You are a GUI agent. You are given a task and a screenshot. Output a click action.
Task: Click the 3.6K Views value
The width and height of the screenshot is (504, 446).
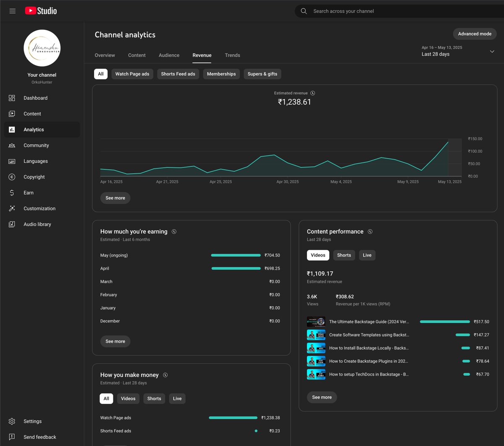click(x=312, y=296)
